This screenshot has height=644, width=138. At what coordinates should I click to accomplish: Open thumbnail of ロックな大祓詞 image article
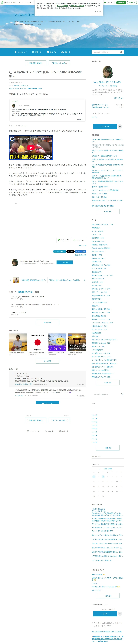pos(77,343)
